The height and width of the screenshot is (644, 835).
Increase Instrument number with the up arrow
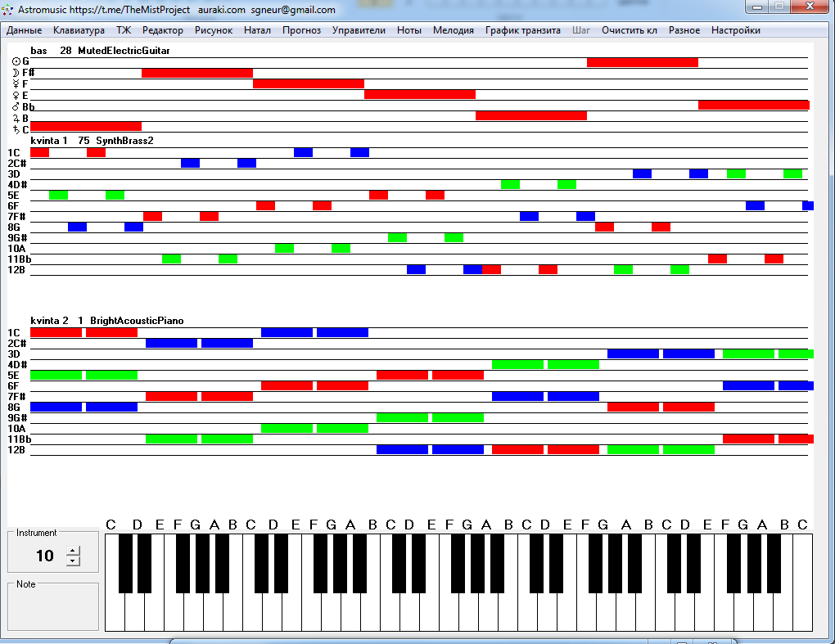pos(73,551)
